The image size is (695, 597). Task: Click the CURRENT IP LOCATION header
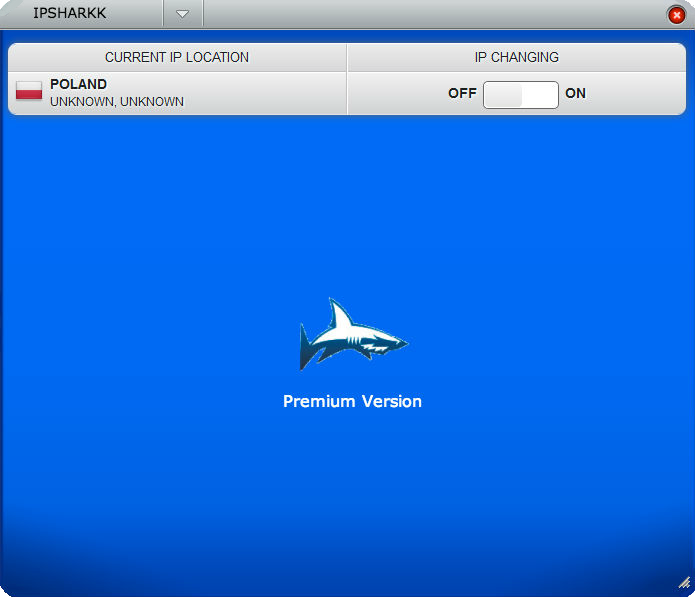[177, 57]
